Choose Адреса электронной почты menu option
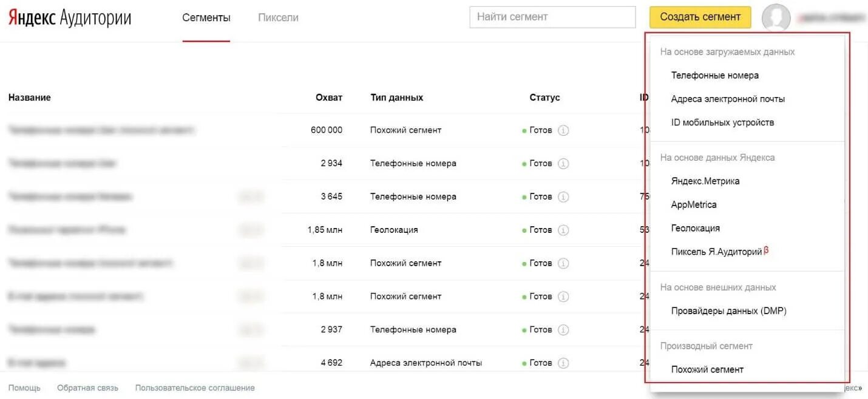 [728, 99]
